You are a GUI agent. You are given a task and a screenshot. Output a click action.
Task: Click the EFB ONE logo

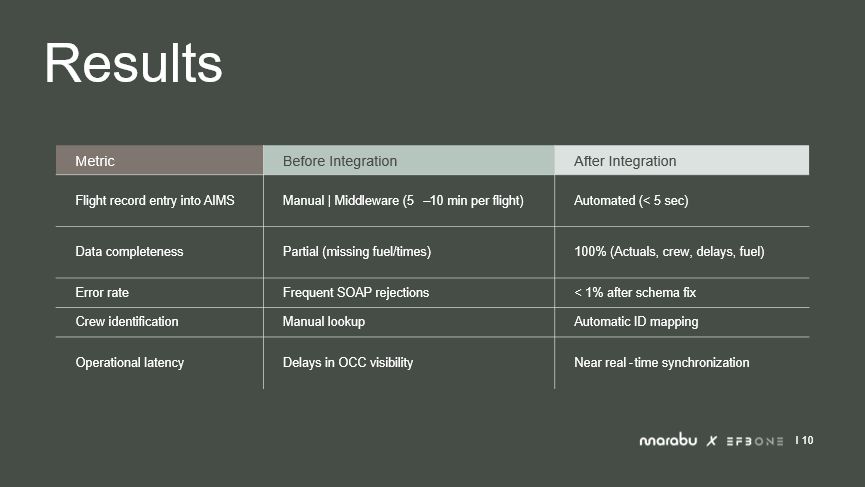click(x=755, y=441)
